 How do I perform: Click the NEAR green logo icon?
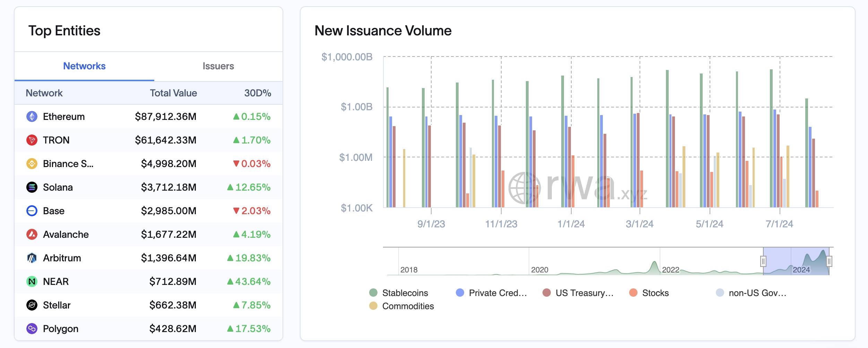point(32,281)
